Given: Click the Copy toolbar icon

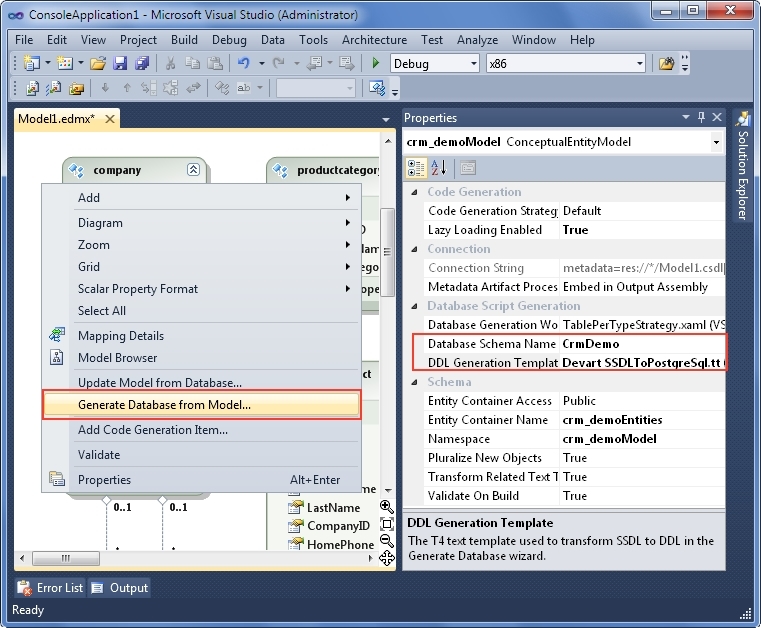Looking at the screenshot, I should click(193, 63).
